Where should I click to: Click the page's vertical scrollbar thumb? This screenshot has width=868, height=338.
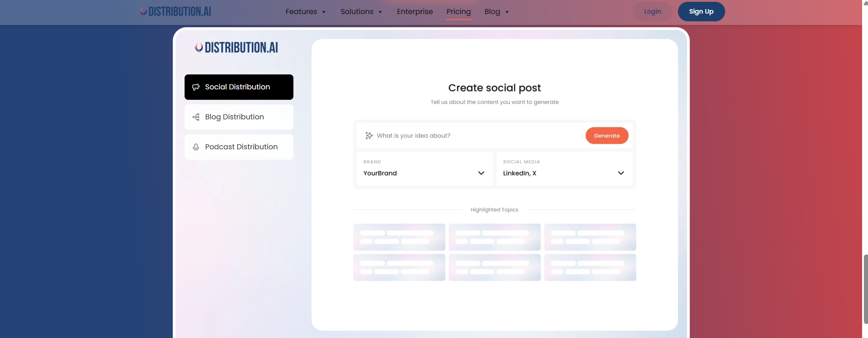coord(865,289)
